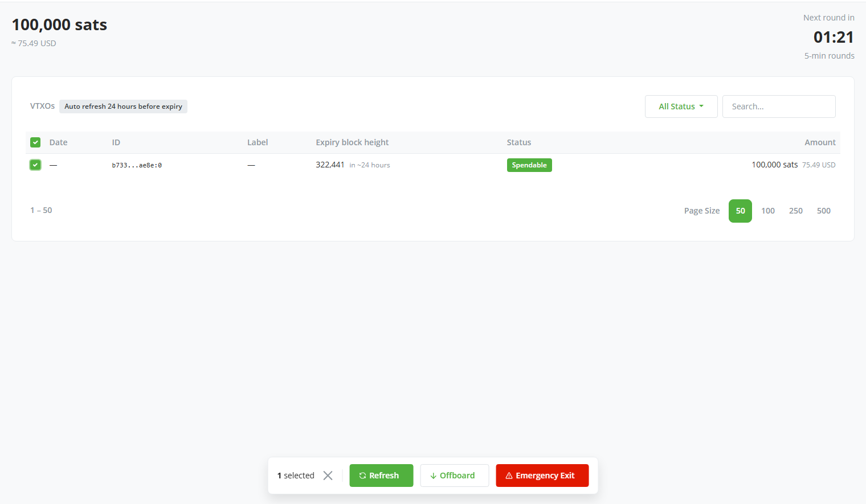
Task: Click the row amount 100,000 sats
Action: click(x=775, y=165)
